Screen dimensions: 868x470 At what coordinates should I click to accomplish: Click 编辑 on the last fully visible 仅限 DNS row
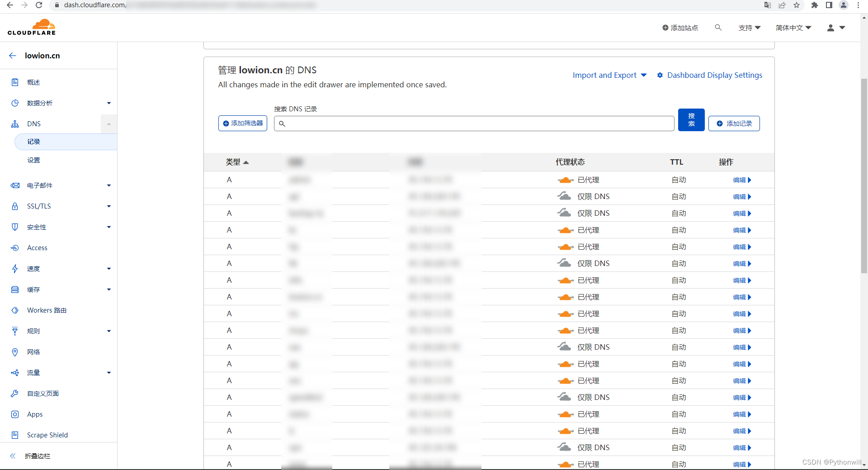click(x=742, y=448)
